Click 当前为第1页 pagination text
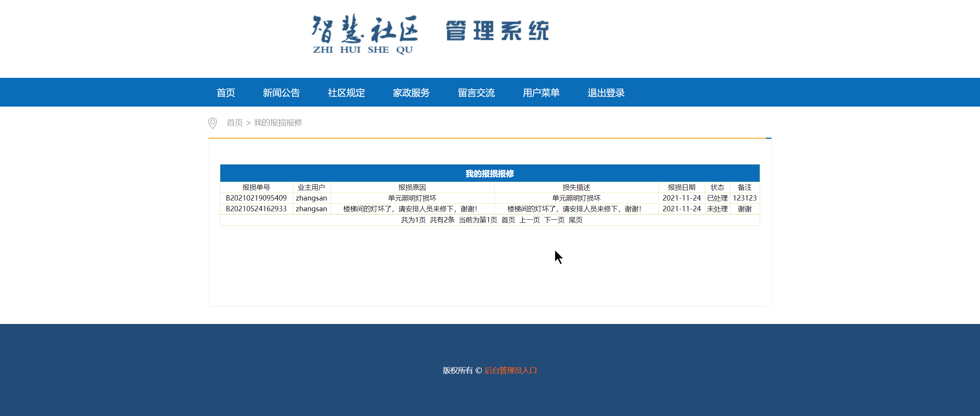Screen dimensions: 980x416 tap(478, 220)
